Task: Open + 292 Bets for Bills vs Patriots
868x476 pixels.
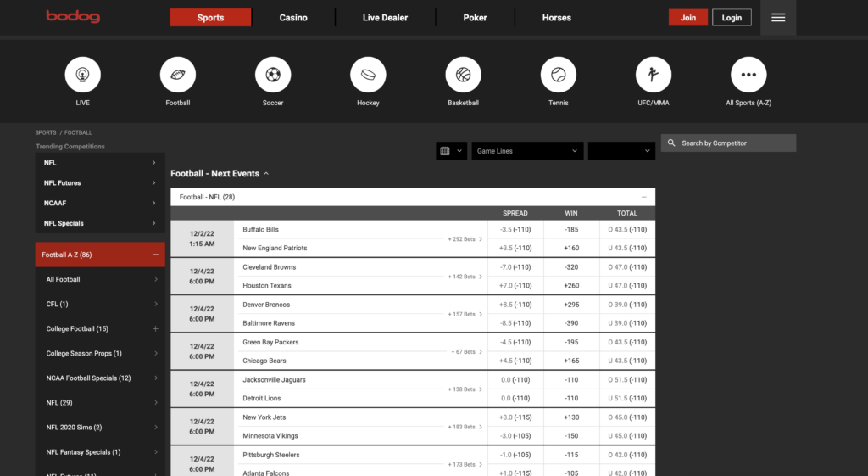Action: click(x=465, y=238)
